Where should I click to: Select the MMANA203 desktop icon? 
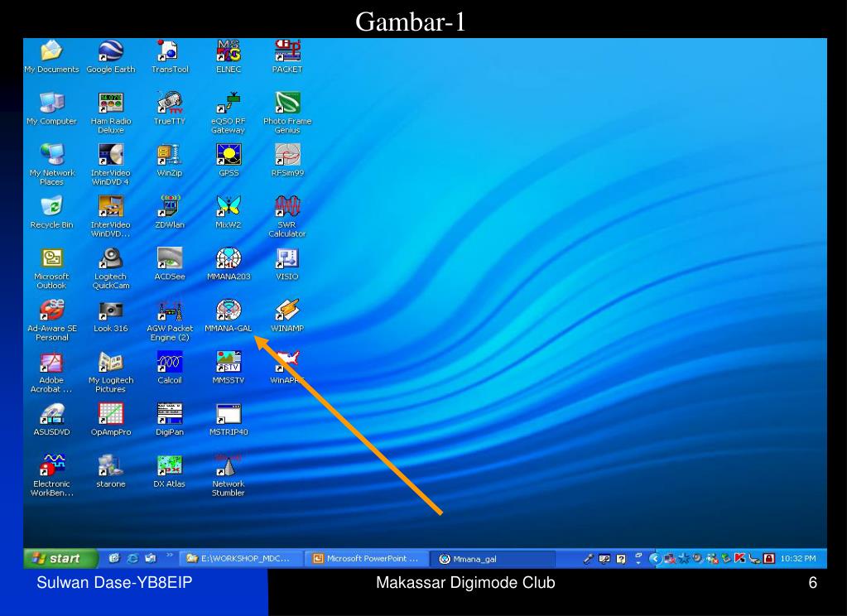tap(229, 264)
